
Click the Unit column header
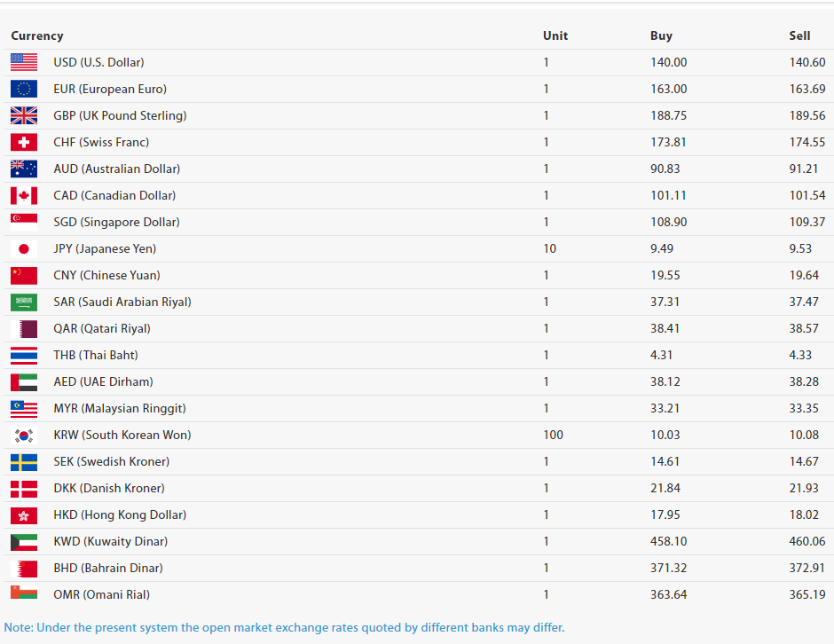[555, 36]
